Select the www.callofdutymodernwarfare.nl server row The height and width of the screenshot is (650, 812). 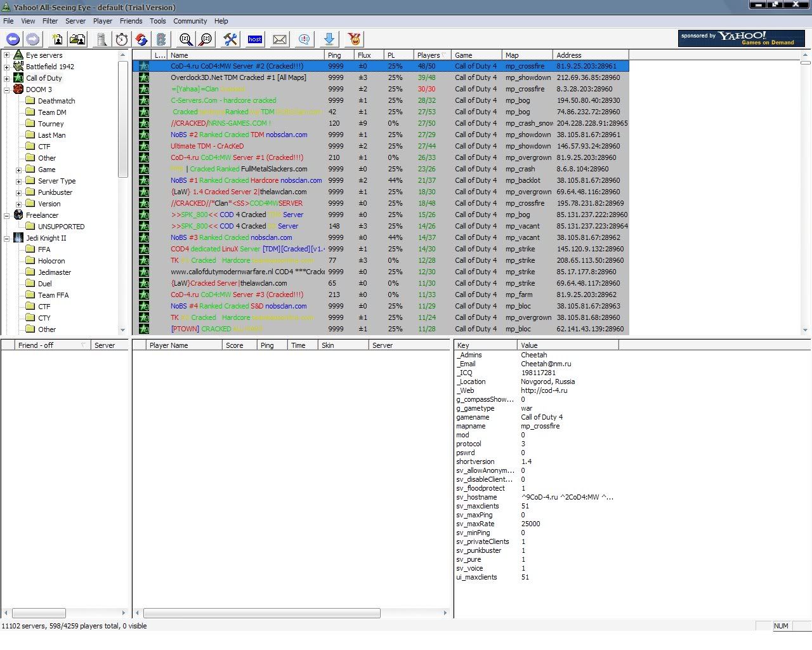381,272
